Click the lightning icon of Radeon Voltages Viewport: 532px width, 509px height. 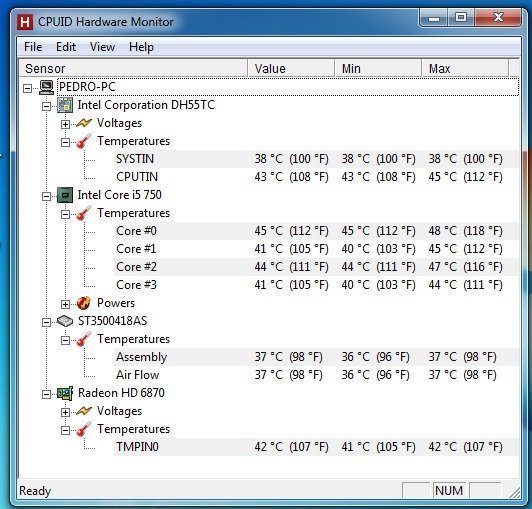[84, 411]
